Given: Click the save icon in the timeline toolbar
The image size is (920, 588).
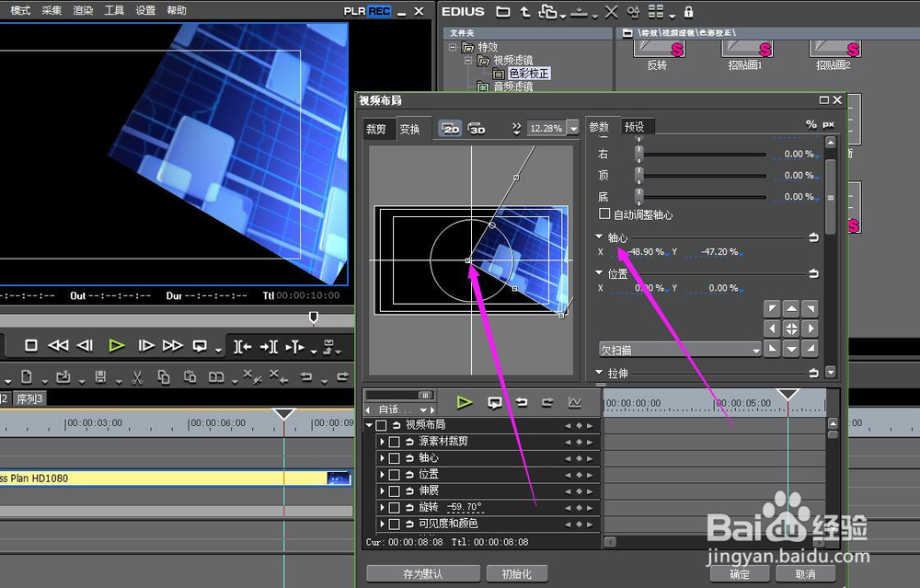Looking at the screenshot, I should (100, 377).
